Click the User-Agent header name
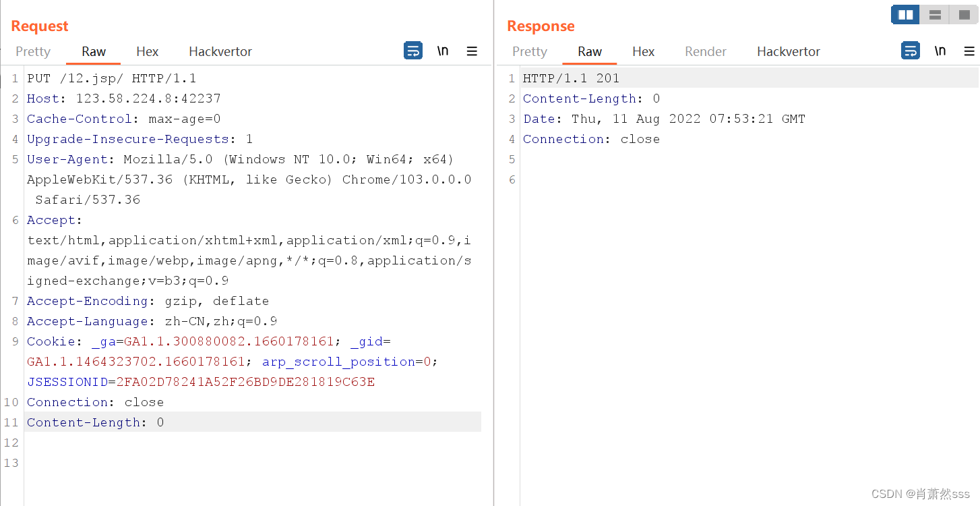The width and height of the screenshot is (980, 506). click(67, 159)
